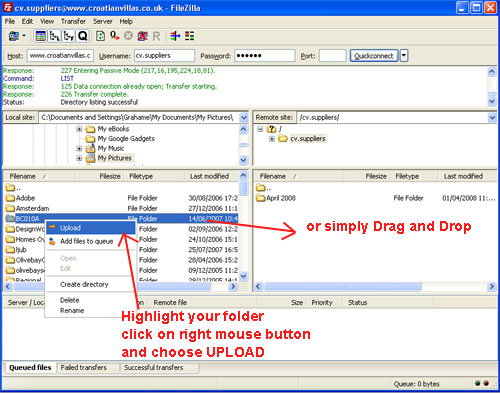The height and width of the screenshot is (393, 500).
Task: Toggle local directory tree view icon
Action: click(x=54, y=36)
